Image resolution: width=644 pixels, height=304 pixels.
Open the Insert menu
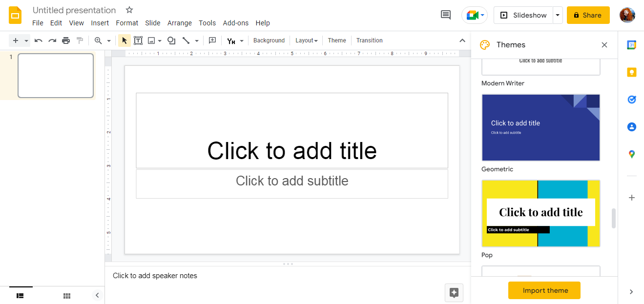100,23
